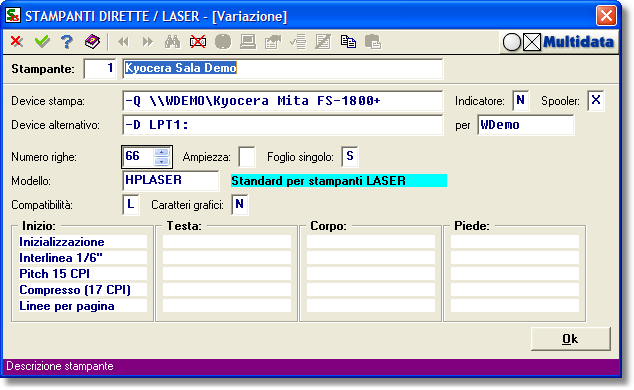Open the purple manual book icon
The width and height of the screenshot is (634, 390).
(x=92, y=41)
